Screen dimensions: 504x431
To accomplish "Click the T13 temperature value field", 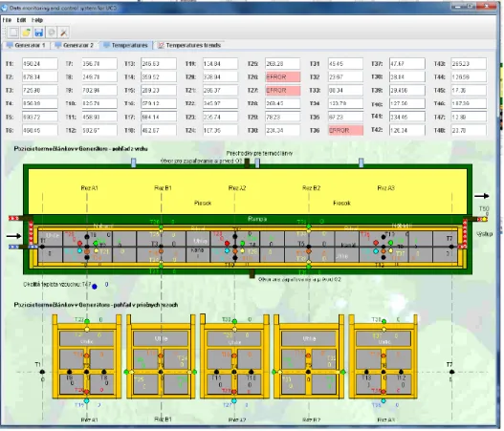I will tap(159, 64).
